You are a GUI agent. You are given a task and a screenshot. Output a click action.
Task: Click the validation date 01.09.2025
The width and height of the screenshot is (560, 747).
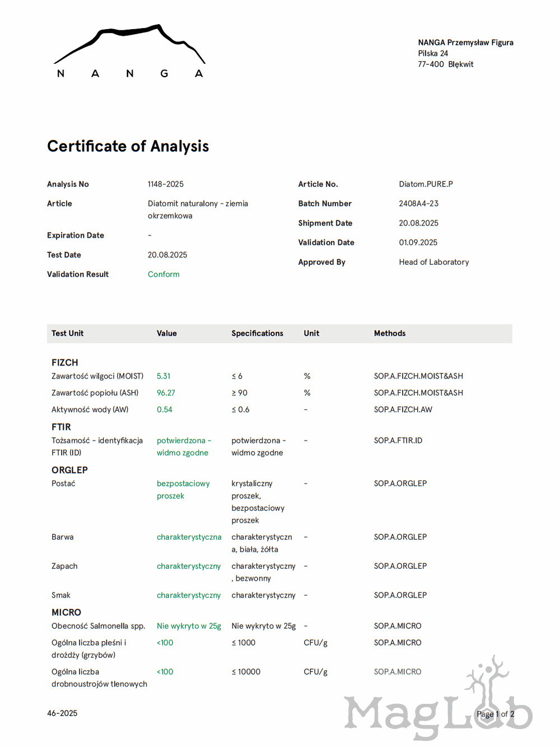pyautogui.click(x=418, y=242)
